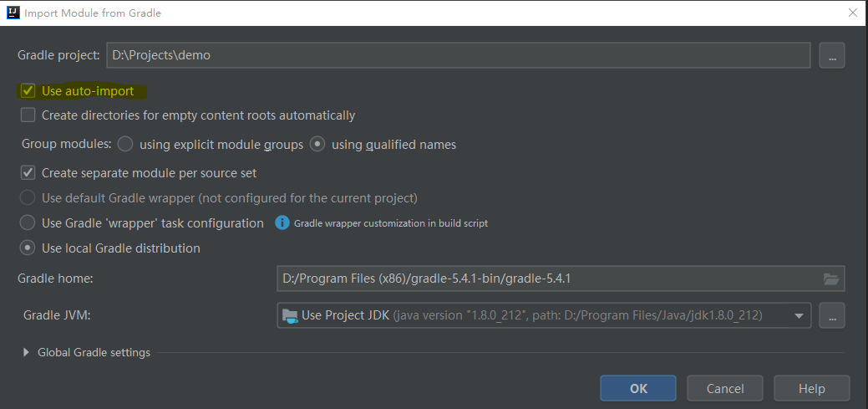Click the OK button
Viewport: 868px width, 409px height.
[638, 388]
